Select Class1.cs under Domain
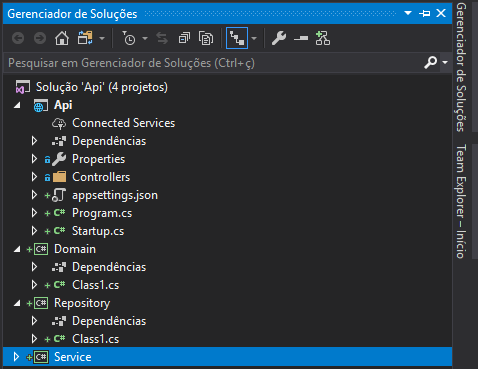The image size is (478, 369). [96, 285]
